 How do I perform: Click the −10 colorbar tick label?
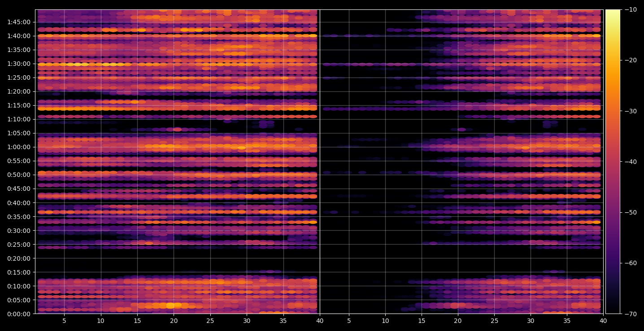click(630, 10)
